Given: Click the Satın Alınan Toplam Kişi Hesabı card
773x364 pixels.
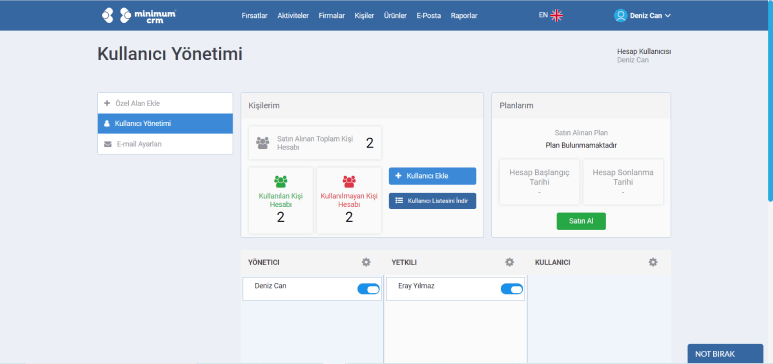Looking at the screenshot, I should (x=315, y=143).
